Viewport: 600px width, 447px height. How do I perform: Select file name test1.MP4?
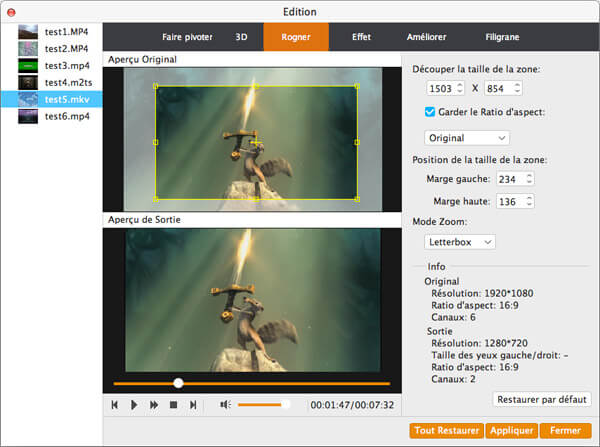pos(67,32)
